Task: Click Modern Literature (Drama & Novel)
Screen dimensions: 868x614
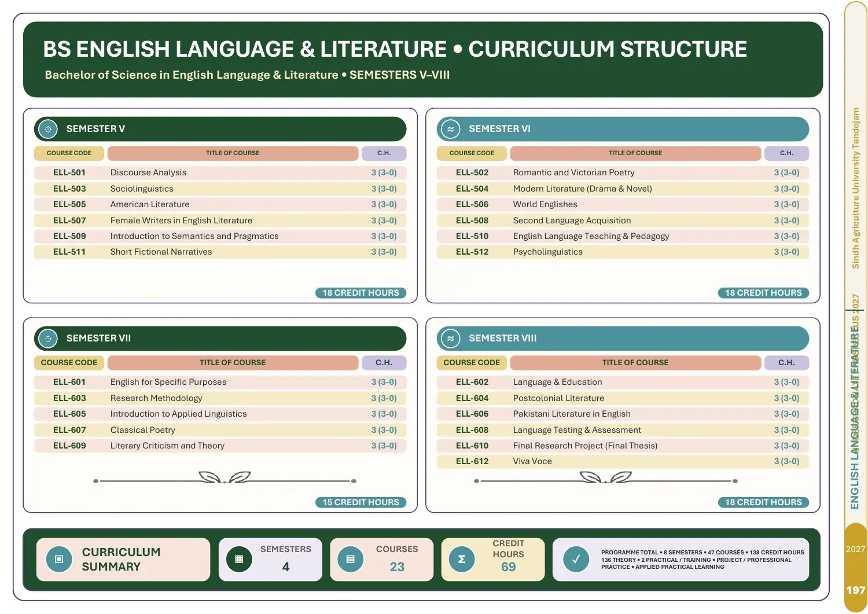Action: point(582,189)
